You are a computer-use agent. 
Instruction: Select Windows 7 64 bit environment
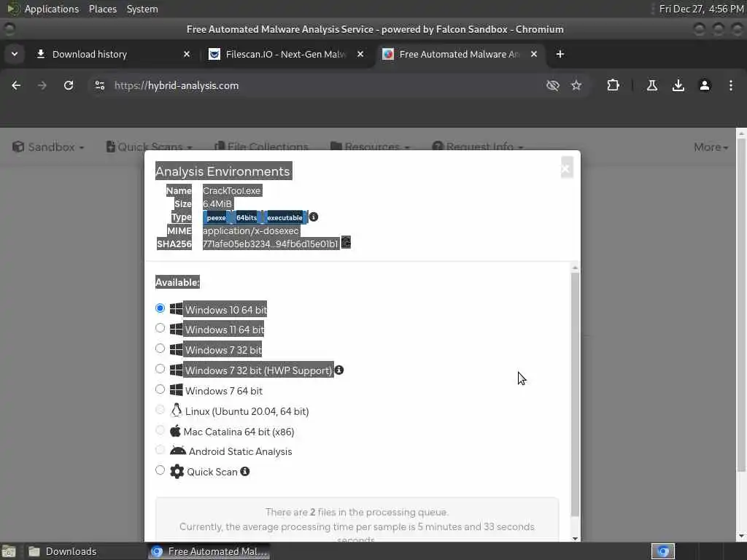(x=160, y=390)
